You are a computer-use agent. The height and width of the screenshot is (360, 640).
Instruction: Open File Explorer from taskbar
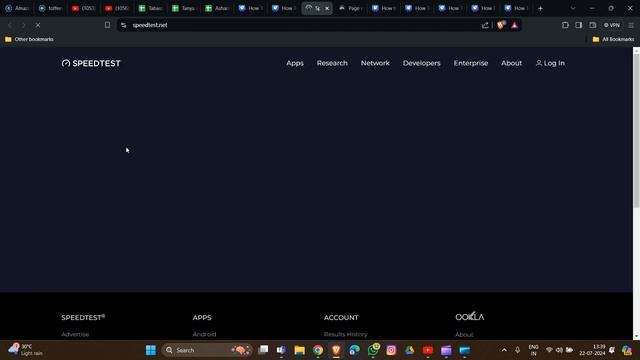(300, 350)
